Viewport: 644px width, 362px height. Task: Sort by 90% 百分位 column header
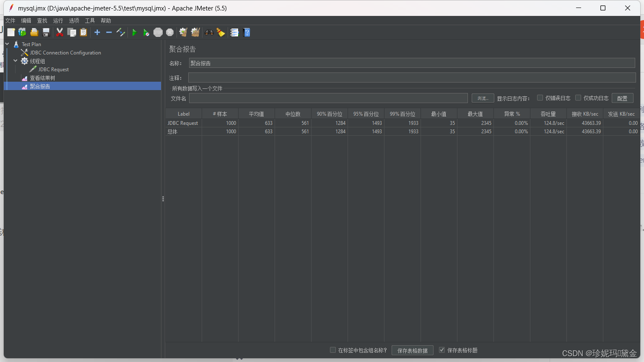point(330,114)
